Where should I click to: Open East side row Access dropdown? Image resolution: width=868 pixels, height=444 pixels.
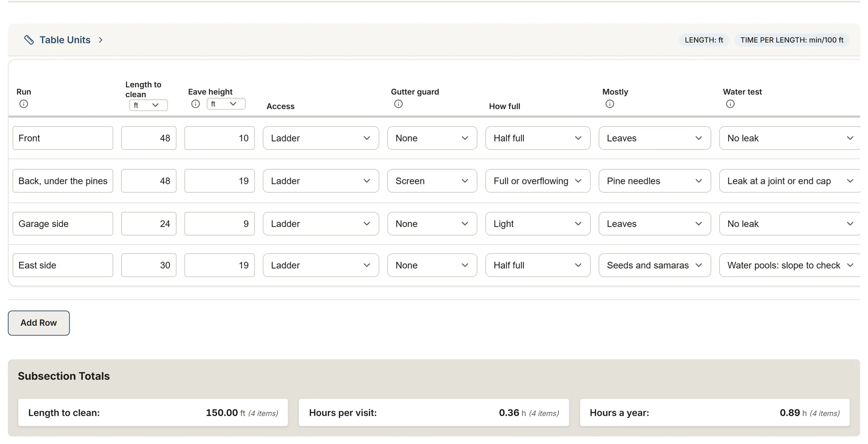(321, 265)
